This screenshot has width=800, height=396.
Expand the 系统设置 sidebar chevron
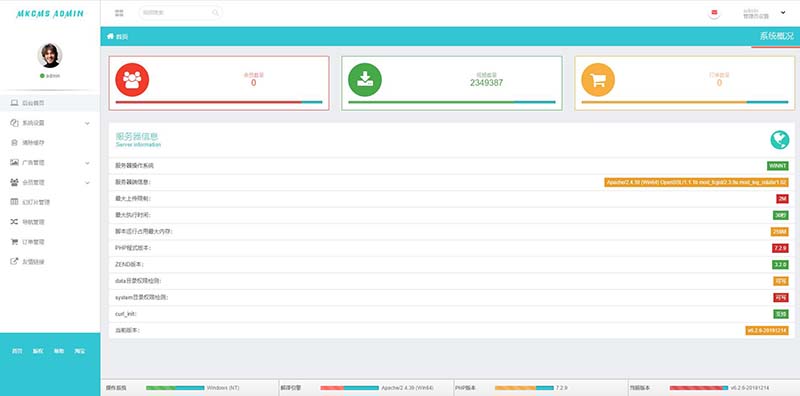[x=87, y=123]
